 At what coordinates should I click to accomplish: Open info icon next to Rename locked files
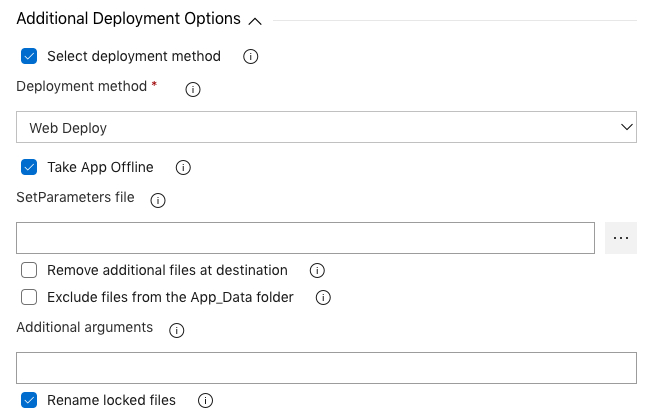click(x=205, y=401)
